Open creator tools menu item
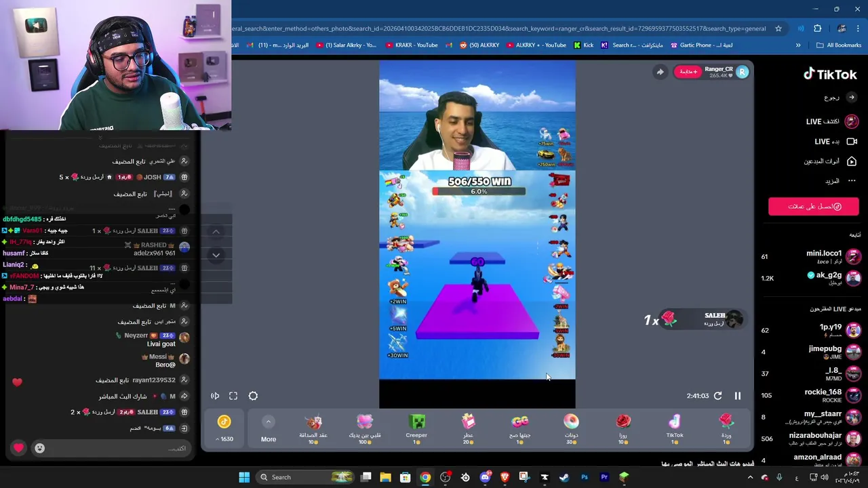868x488 pixels. pyautogui.click(x=830, y=161)
